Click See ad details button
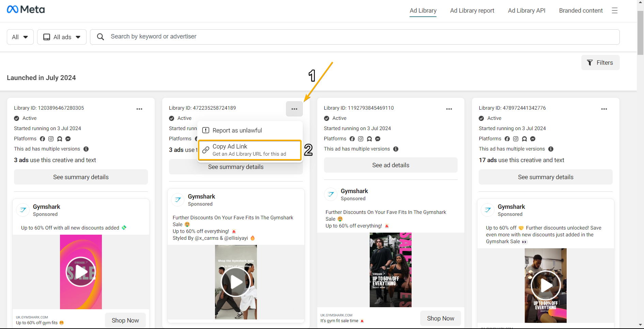The width and height of the screenshot is (644, 329). pos(390,165)
